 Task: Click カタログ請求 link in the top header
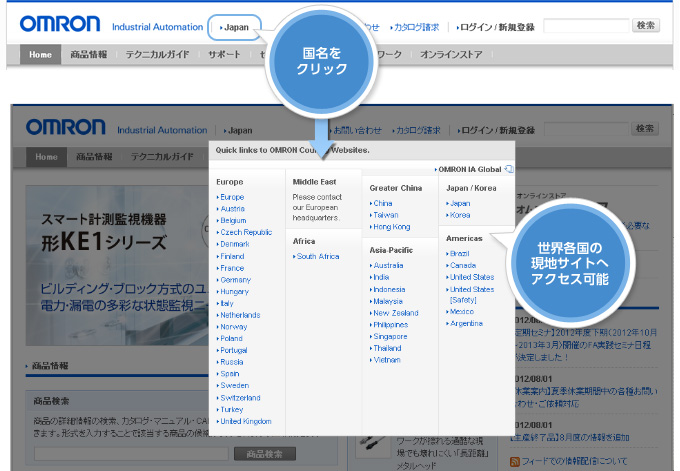tap(415, 27)
